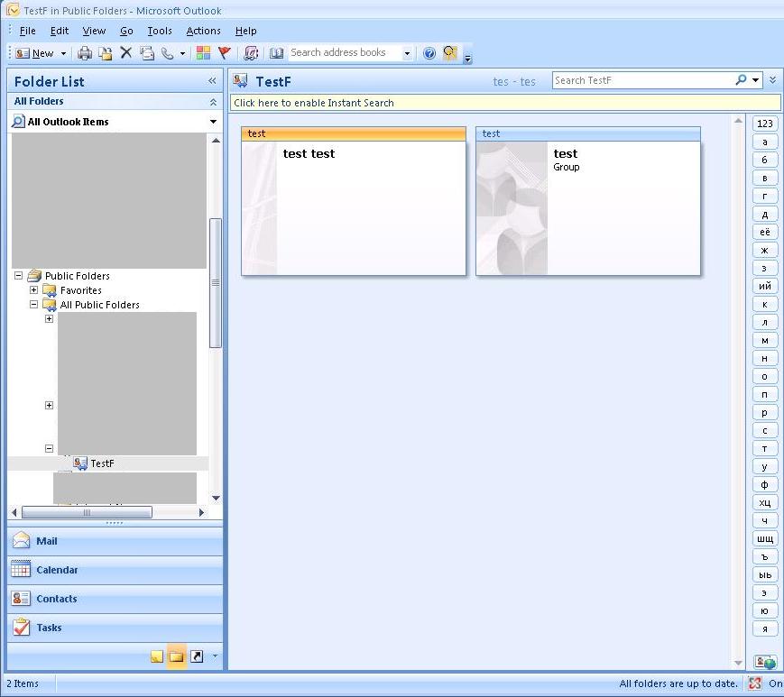Jump to шщ in the contact index
Screen dimensions: 784x697
click(x=765, y=538)
